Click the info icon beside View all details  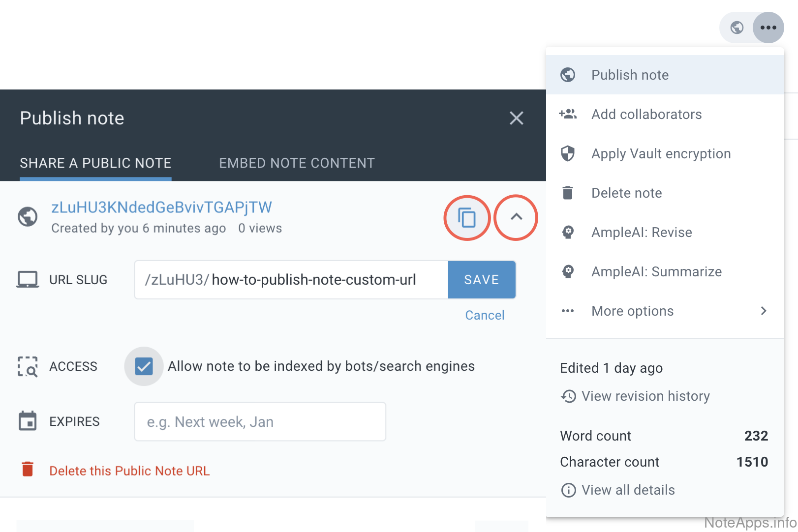click(x=568, y=490)
